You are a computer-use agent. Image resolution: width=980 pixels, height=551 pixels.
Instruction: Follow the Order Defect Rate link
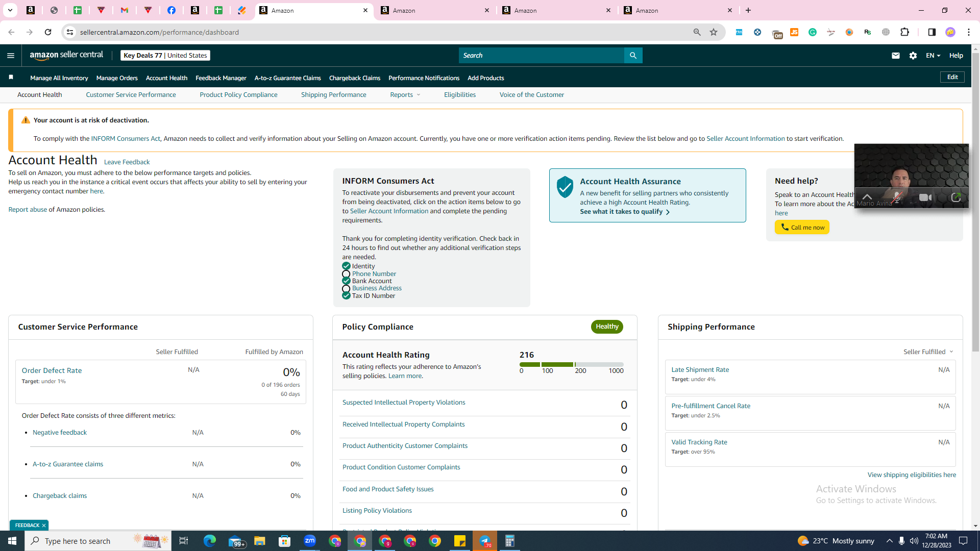52,371
